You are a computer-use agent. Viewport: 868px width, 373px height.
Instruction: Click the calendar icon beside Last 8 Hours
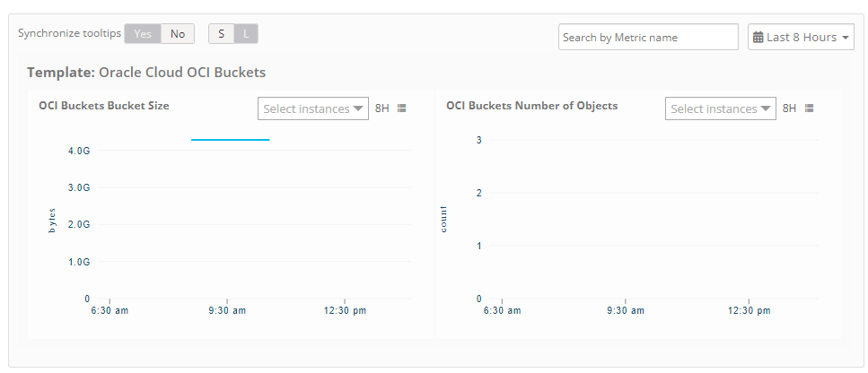758,38
